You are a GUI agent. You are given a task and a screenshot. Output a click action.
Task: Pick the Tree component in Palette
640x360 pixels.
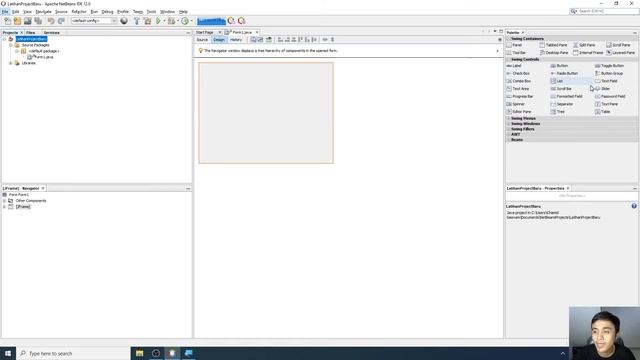point(558,111)
